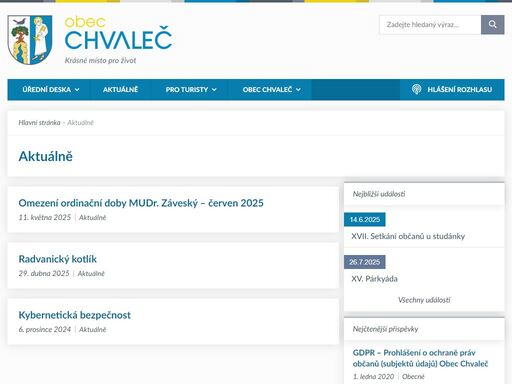Click the magnifier search button

(492, 24)
